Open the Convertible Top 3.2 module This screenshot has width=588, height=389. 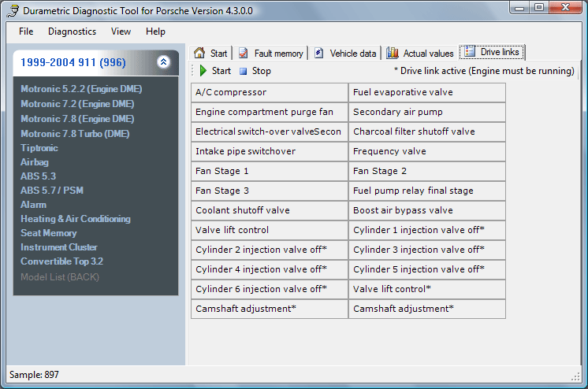point(62,261)
